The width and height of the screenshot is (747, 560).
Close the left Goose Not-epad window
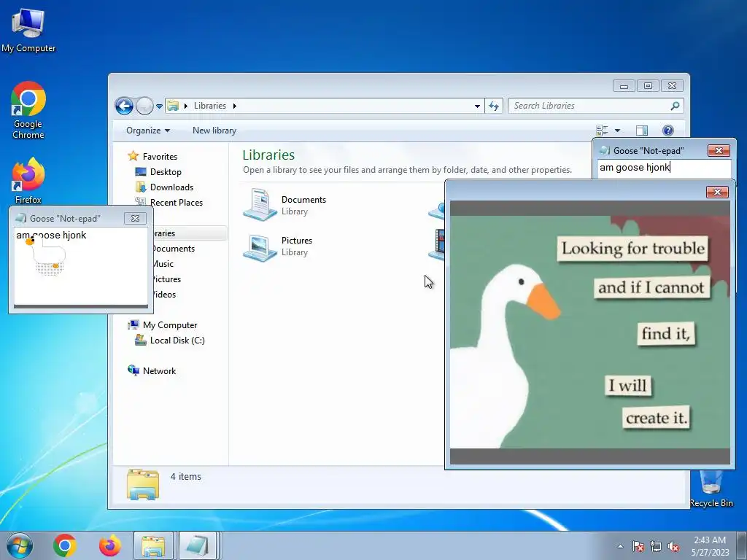135,218
